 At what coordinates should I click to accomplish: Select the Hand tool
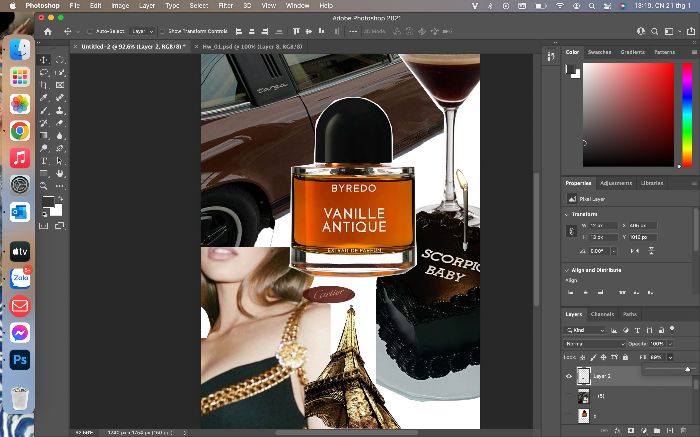click(x=60, y=173)
